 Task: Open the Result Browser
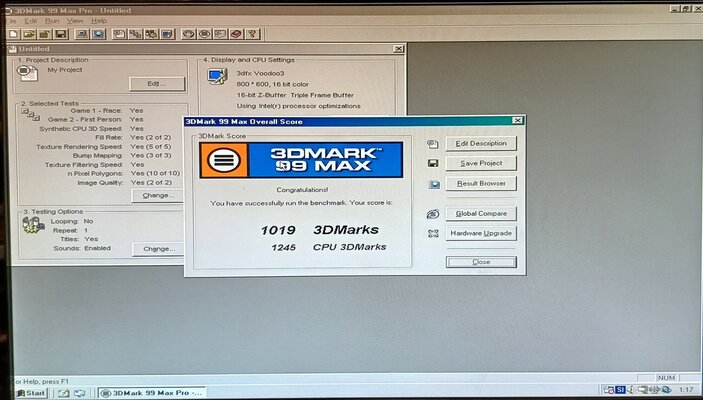tap(481, 183)
